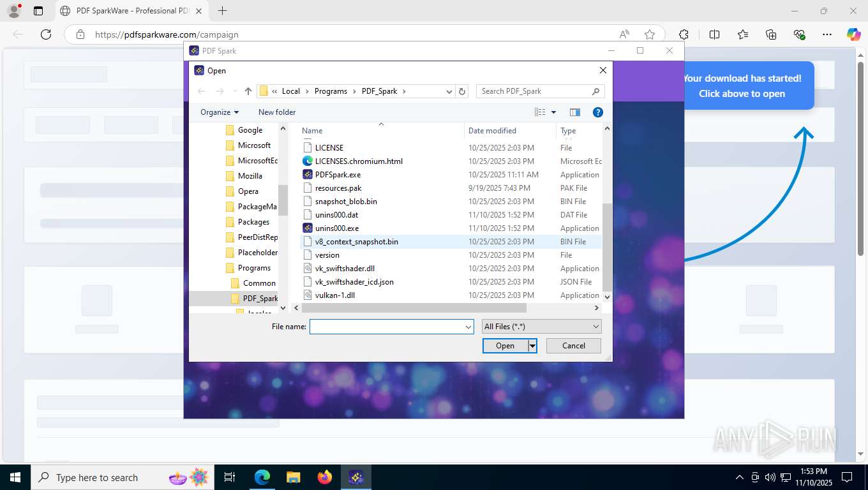Open File Explorer from taskbar
The image size is (868, 490).
click(293, 477)
